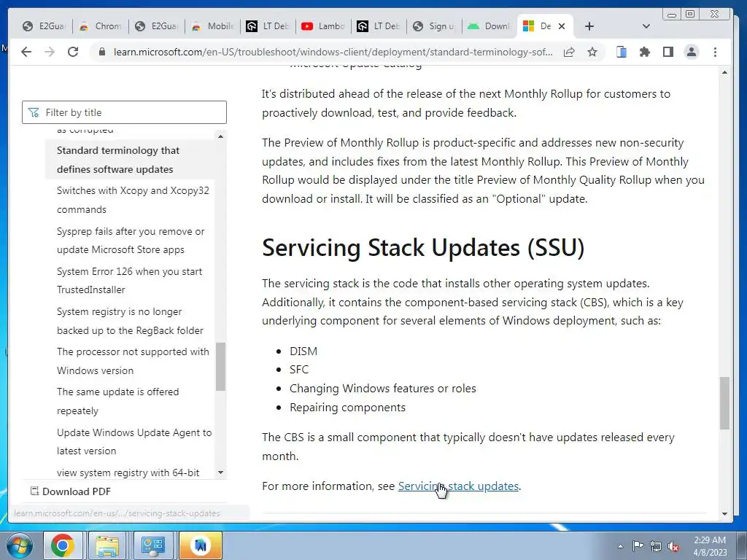
Task: Open System registry no longer backed up article
Action: coord(130,321)
